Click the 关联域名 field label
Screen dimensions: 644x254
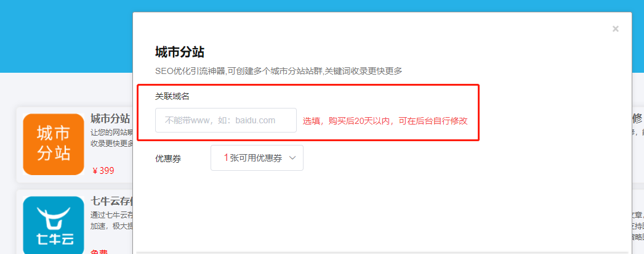(172, 96)
